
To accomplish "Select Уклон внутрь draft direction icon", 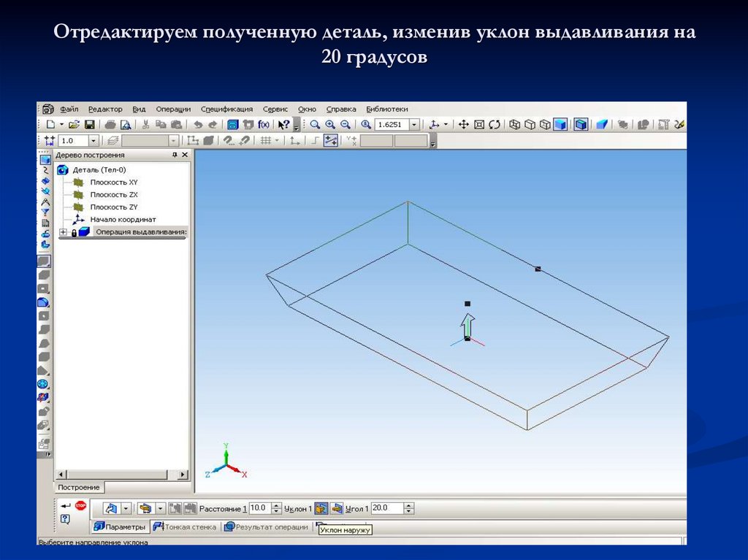I will (x=337, y=509).
